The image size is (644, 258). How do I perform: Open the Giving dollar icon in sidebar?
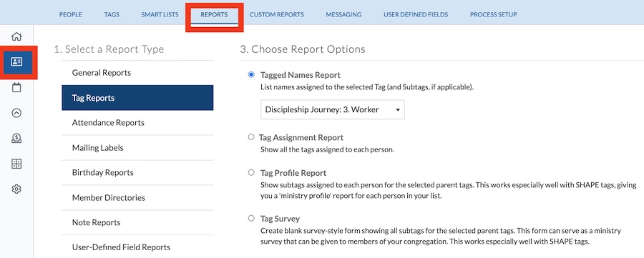16,139
